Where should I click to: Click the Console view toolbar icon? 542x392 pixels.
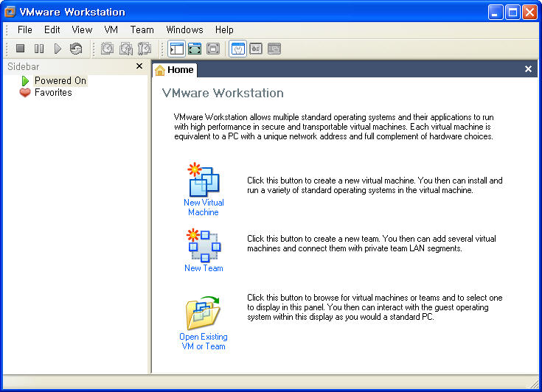pyautogui.click(x=274, y=49)
